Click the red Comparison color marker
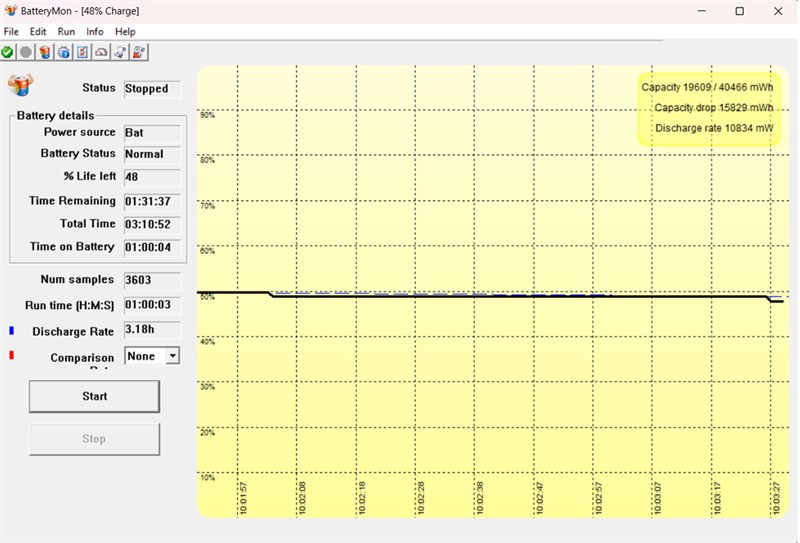This screenshot has width=800, height=543. [x=12, y=355]
